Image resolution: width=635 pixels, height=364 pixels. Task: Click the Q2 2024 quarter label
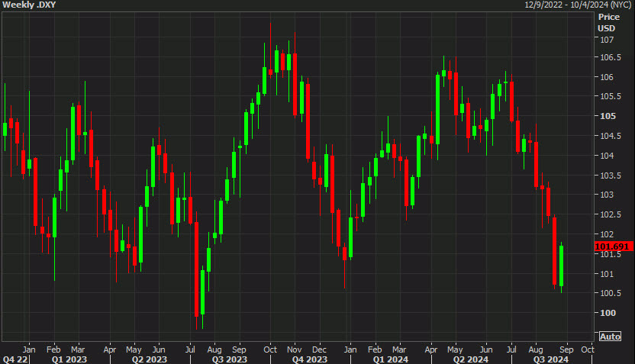click(x=471, y=359)
